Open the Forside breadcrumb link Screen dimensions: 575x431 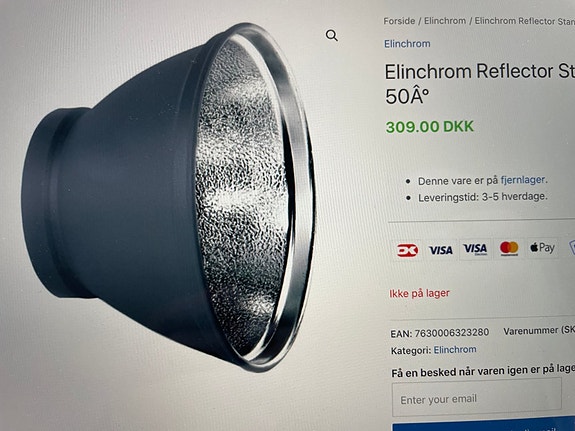coord(399,21)
